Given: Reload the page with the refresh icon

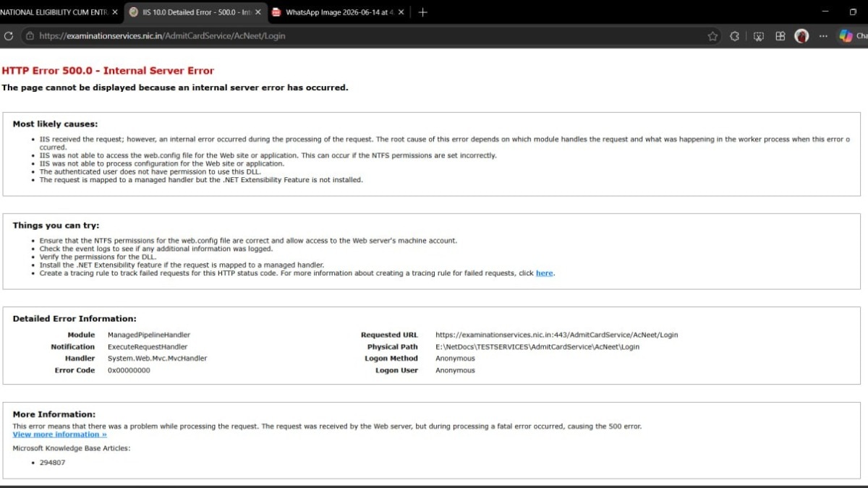Looking at the screenshot, I should 9,35.
